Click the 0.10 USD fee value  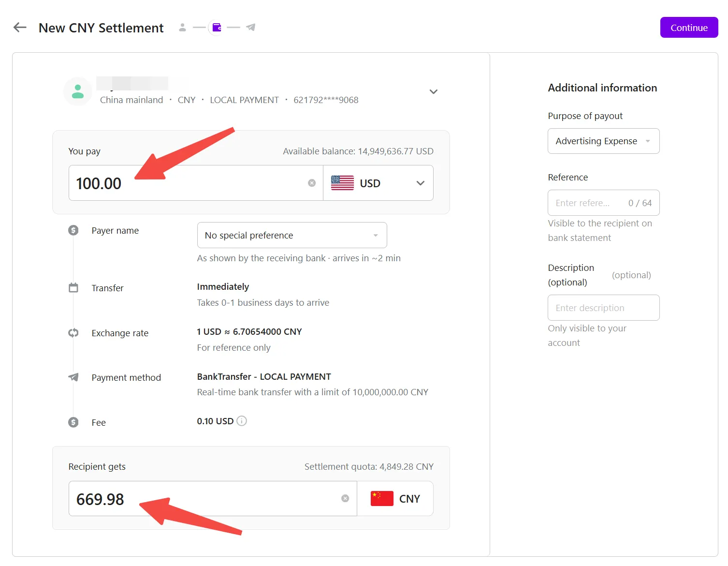tap(215, 421)
